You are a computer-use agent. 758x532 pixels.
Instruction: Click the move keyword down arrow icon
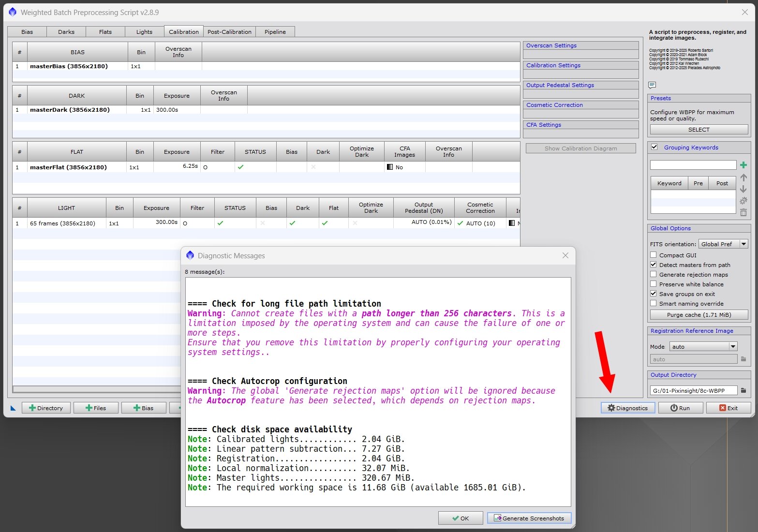point(743,189)
